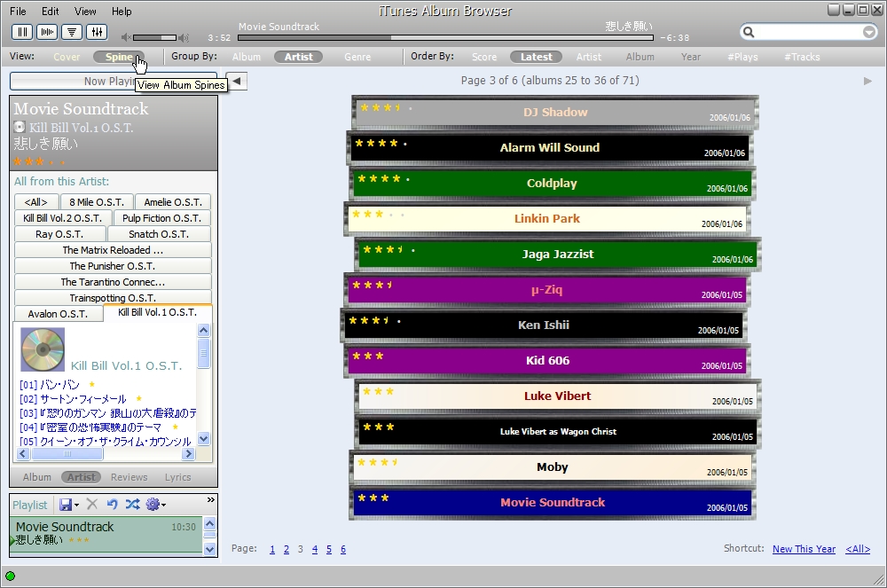
Task: Select the Linkin Park album spine
Action: [546, 219]
